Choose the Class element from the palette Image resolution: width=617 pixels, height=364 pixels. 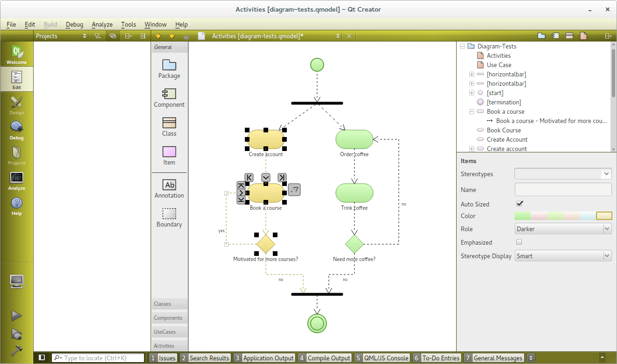coord(169,123)
